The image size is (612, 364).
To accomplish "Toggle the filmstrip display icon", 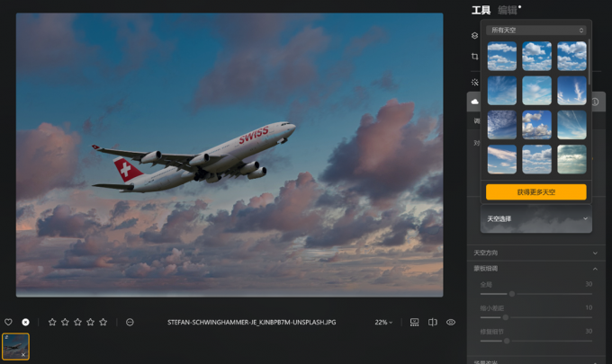I will click(415, 322).
